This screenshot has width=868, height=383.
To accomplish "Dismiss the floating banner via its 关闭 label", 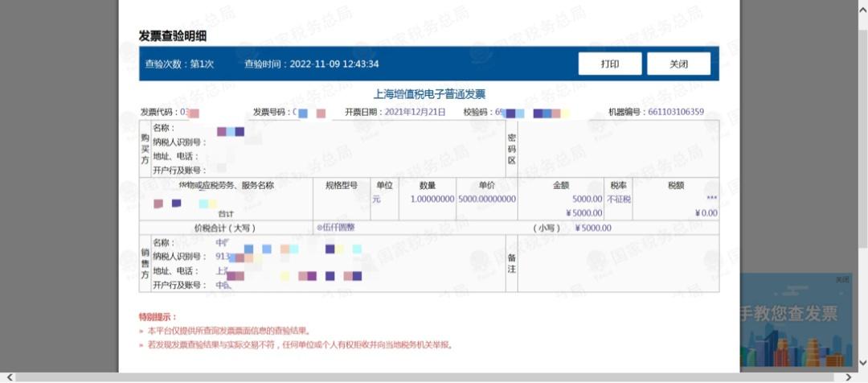I will [841, 280].
